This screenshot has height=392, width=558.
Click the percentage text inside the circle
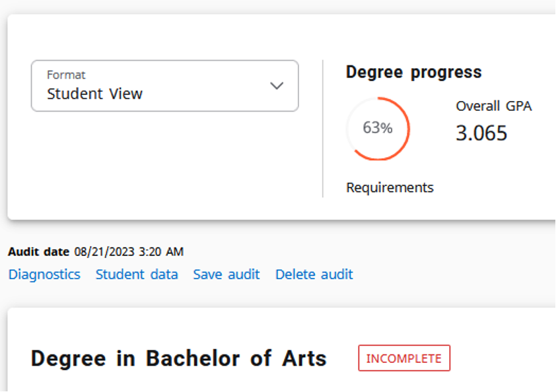pyautogui.click(x=378, y=129)
